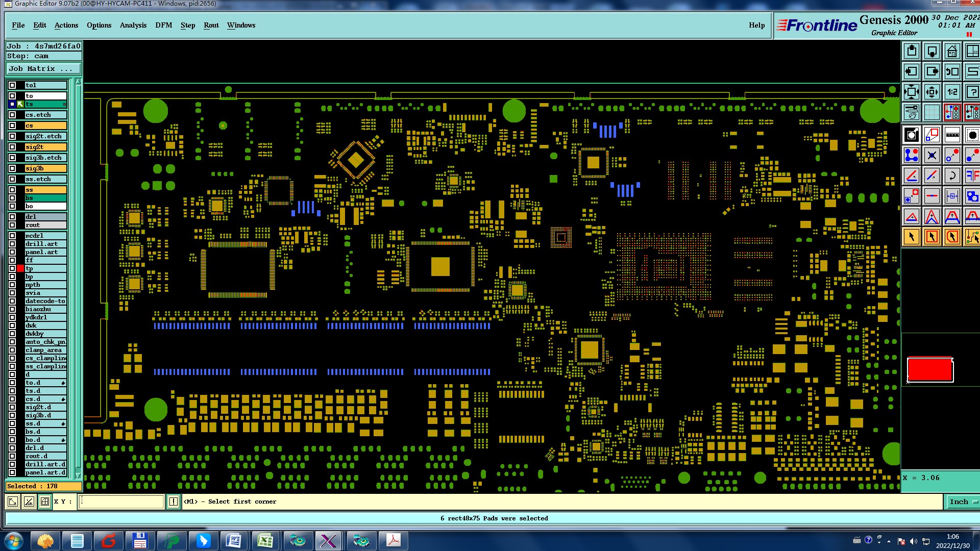Viewport: 980px width, 551px height.
Task: Click the grid toggle icon in toolbar
Action: pos(932,112)
